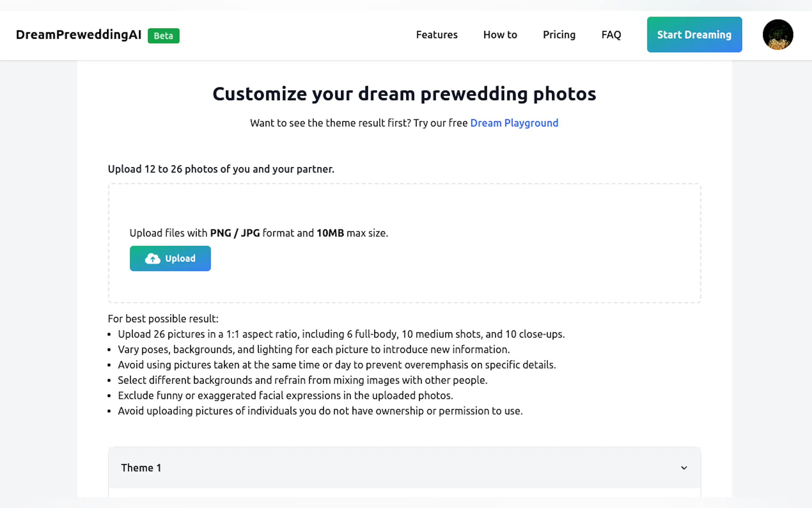The image size is (812, 508).
Task: Click the 1:1 aspect ratio tip bullet
Action: [x=341, y=334]
